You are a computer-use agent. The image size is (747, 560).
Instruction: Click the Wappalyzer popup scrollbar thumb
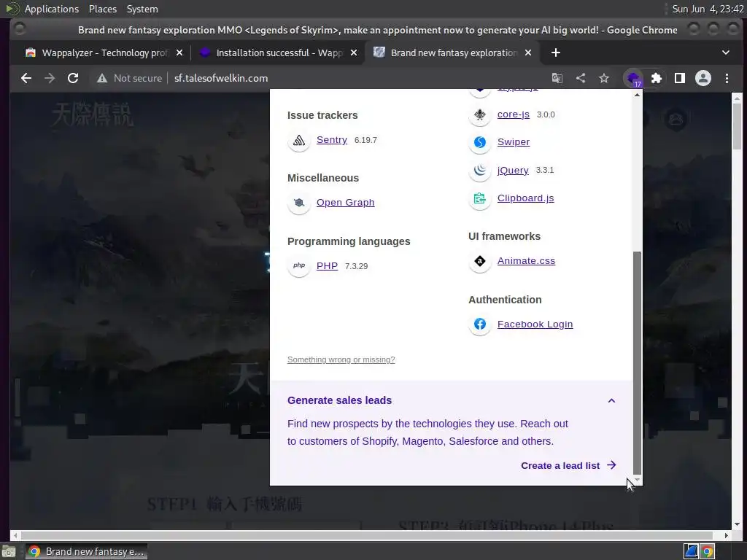click(637, 362)
